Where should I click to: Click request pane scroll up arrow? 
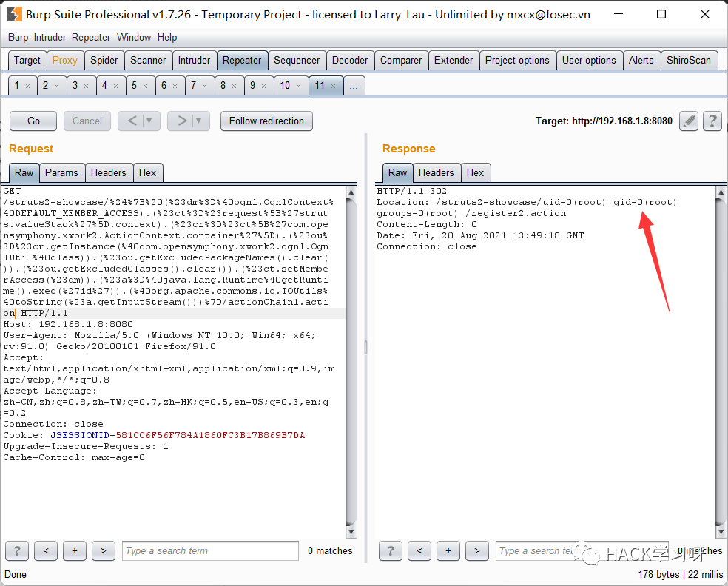pos(351,192)
